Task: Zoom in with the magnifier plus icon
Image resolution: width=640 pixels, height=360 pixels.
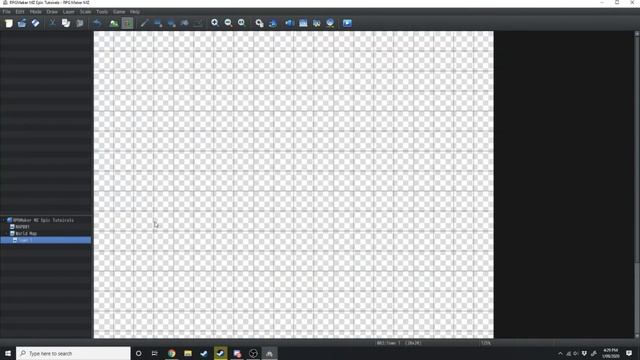Action: click(215, 23)
